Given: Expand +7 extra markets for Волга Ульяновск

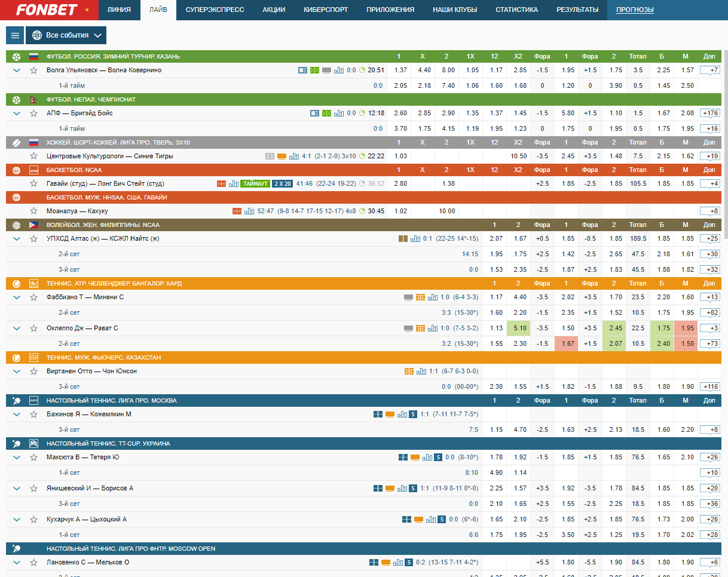Looking at the screenshot, I should point(709,70).
